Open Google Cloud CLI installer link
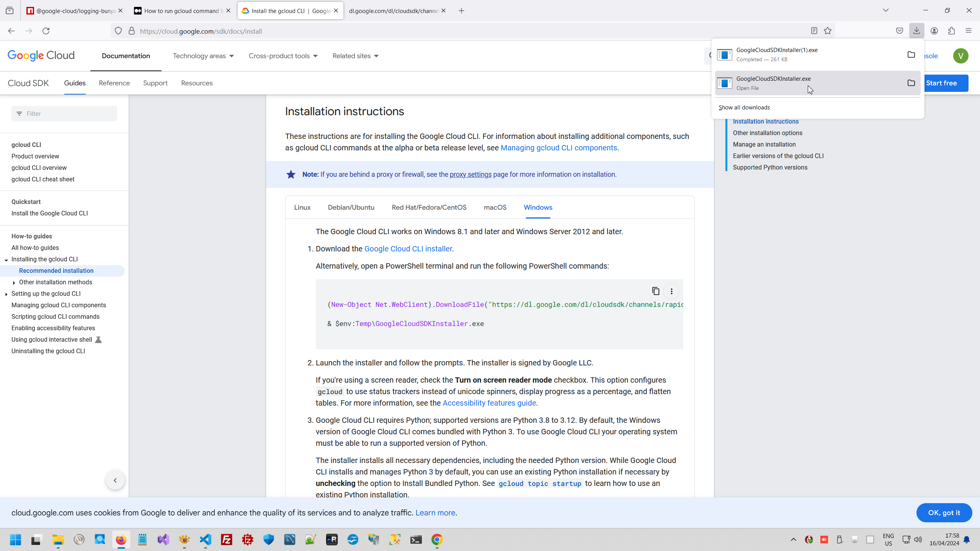Image resolution: width=980 pixels, height=551 pixels. (408, 249)
